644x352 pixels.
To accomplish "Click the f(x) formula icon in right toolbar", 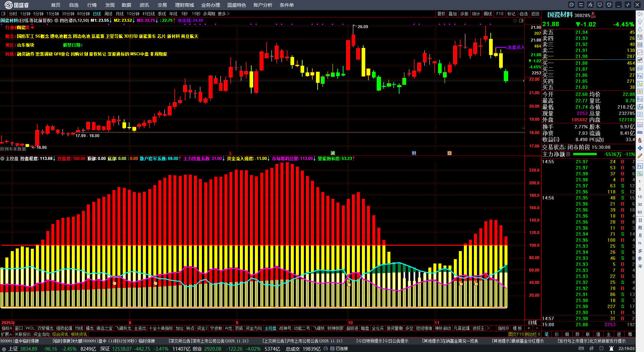I will pos(640,107).
